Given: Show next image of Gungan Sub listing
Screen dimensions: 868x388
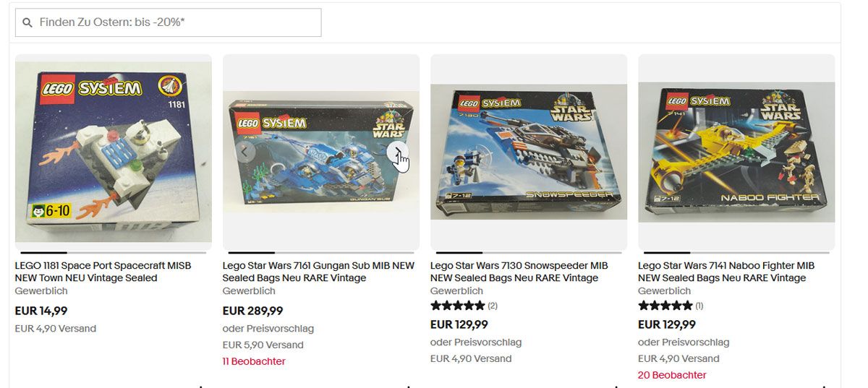Looking at the screenshot, I should click(398, 152).
